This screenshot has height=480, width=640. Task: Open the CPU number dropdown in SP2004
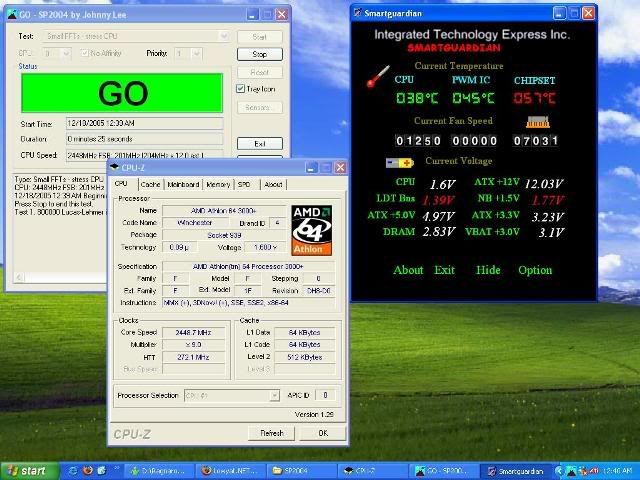(65, 53)
